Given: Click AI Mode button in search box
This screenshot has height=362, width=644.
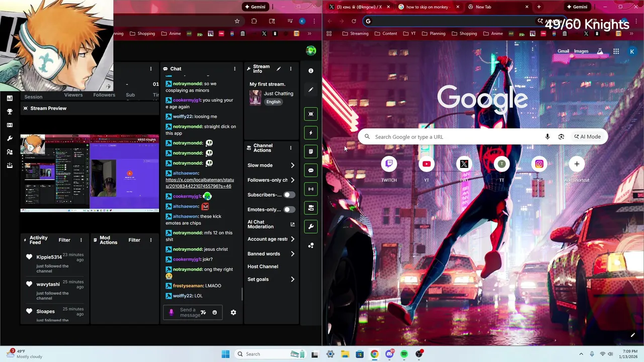Looking at the screenshot, I should (588, 137).
